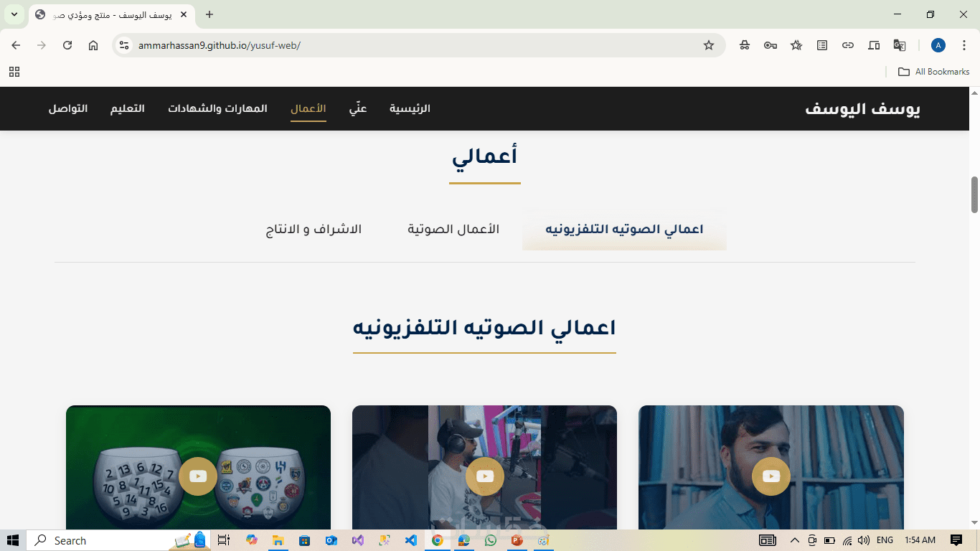The image size is (980, 551).
Task: Go to التواصل section in navbar
Action: point(68,108)
